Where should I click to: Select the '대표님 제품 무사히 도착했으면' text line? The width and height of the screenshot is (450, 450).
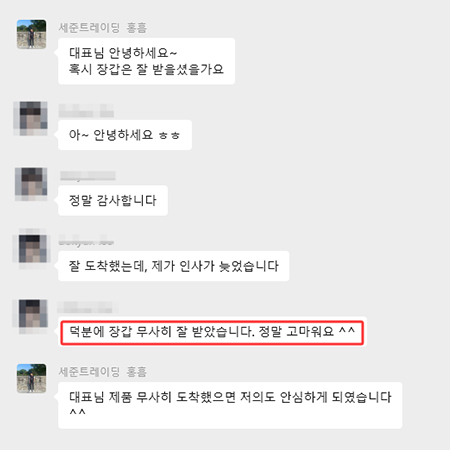tap(230, 397)
